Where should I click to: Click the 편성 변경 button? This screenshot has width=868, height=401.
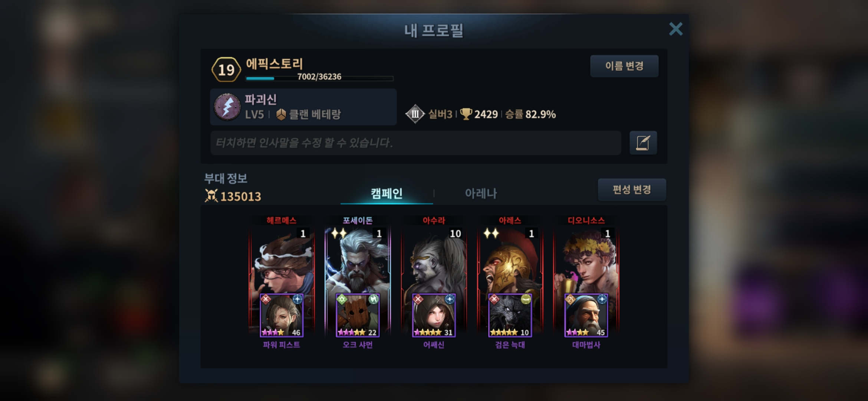click(632, 190)
